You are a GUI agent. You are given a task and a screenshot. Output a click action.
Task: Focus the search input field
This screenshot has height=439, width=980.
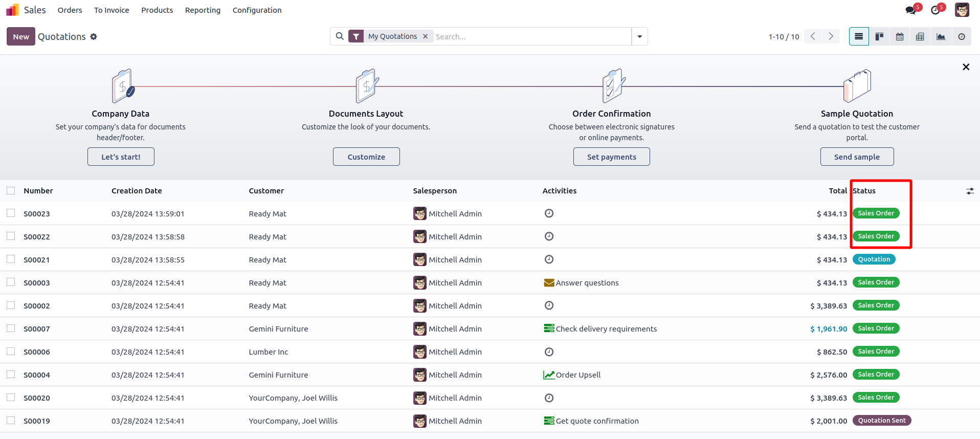coord(531,37)
